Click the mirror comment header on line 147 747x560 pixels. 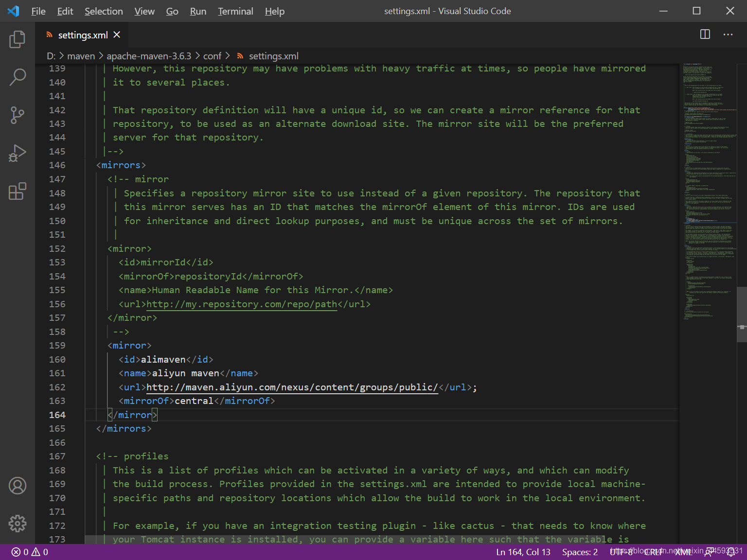(x=138, y=179)
